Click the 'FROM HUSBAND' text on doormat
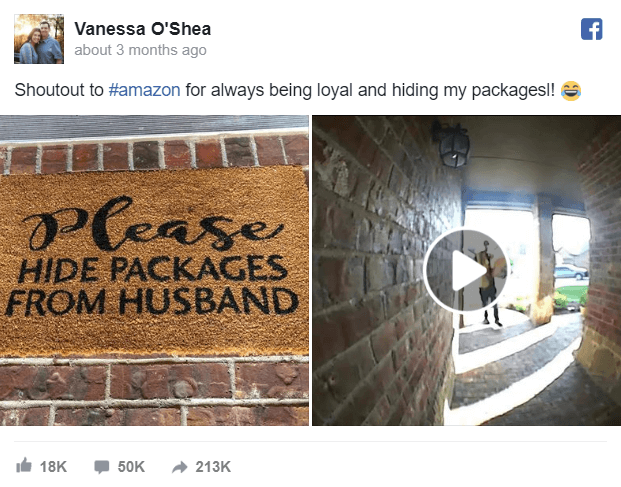The width and height of the screenshot is (621, 487). click(152, 301)
